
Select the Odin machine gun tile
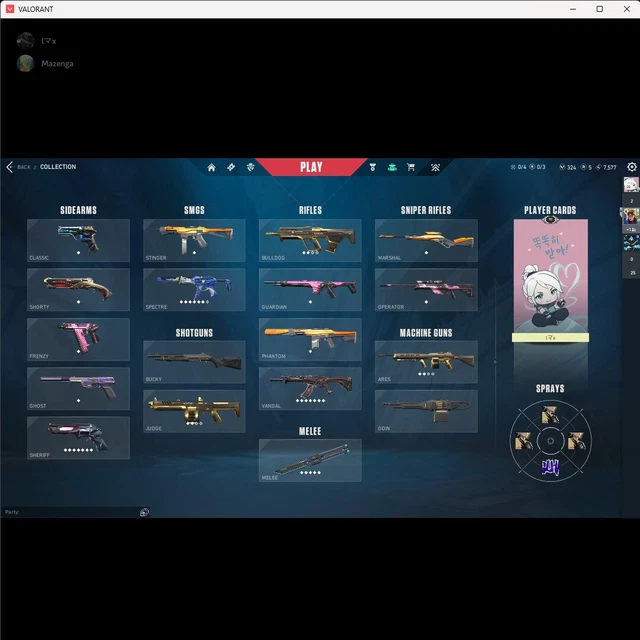click(426, 411)
